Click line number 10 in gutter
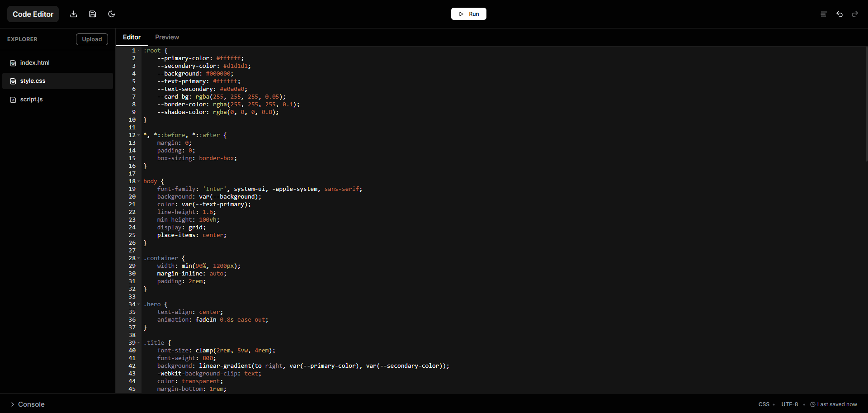The height and width of the screenshot is (413, 868). click(x=132, y=120)
